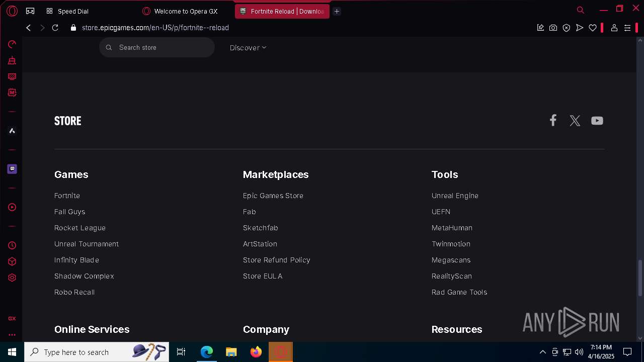Screen dimensions: 644x362
Task: Click the address bar URL
Action: 155,28
